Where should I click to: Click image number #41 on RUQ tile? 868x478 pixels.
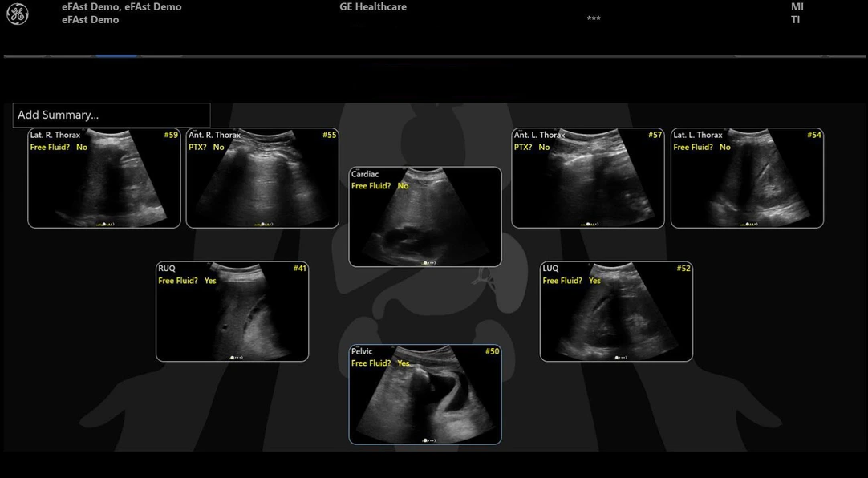[299, 269]
